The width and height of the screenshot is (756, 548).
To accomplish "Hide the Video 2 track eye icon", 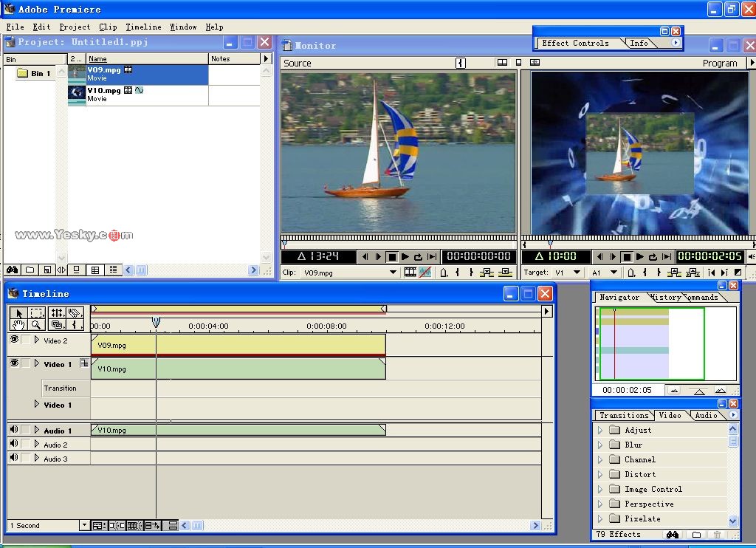I will [x=13, y=340].
